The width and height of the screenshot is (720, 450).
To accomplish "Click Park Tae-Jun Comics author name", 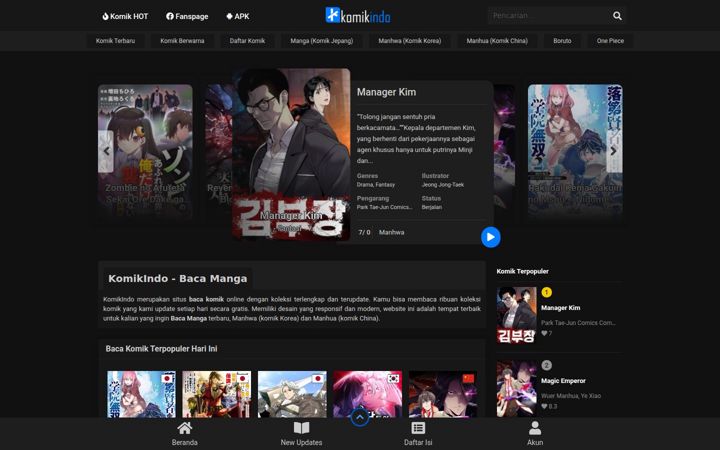I will tap(384, 207).
